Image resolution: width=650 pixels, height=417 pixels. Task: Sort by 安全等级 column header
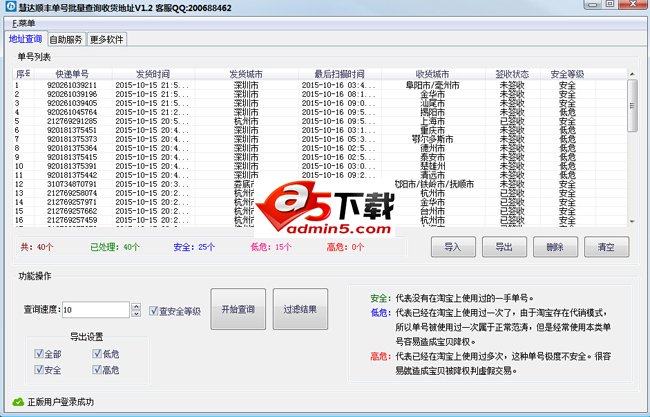[568, 74]
